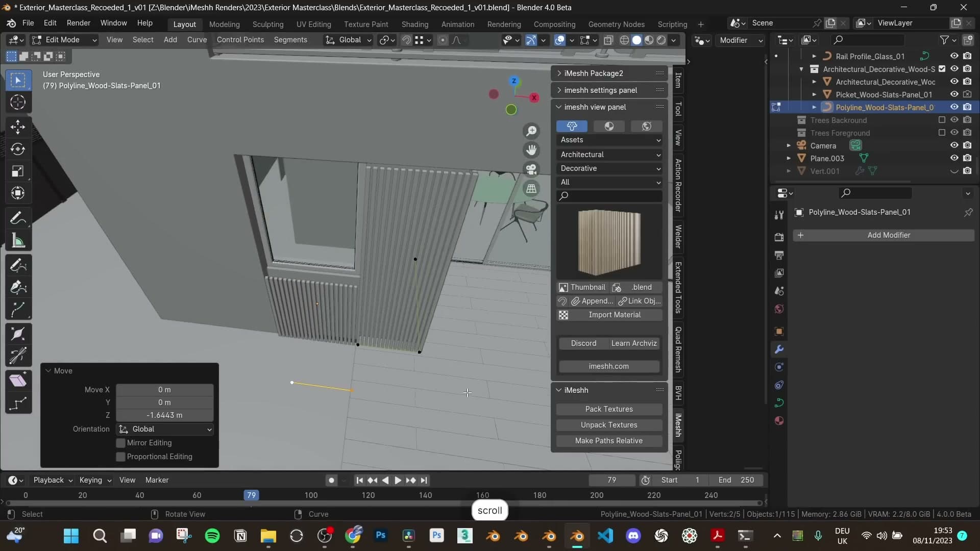Click the current frame 79 field

click(611, 480)
